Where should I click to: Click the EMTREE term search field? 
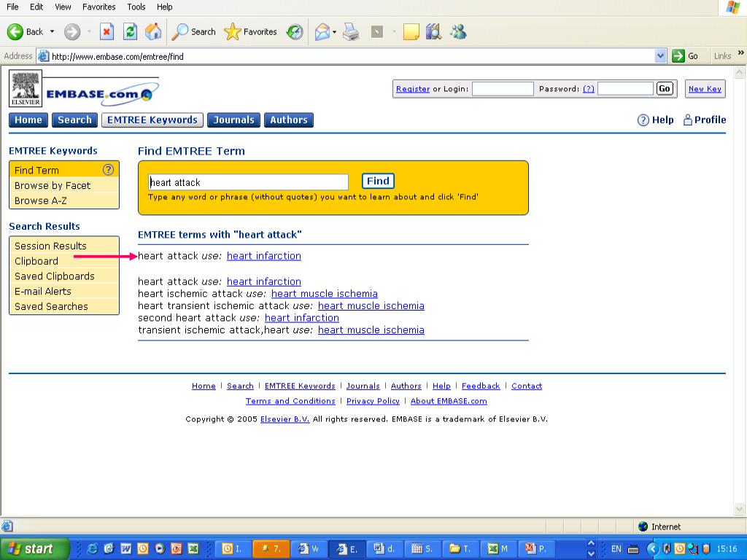click(x=248, y=182)
